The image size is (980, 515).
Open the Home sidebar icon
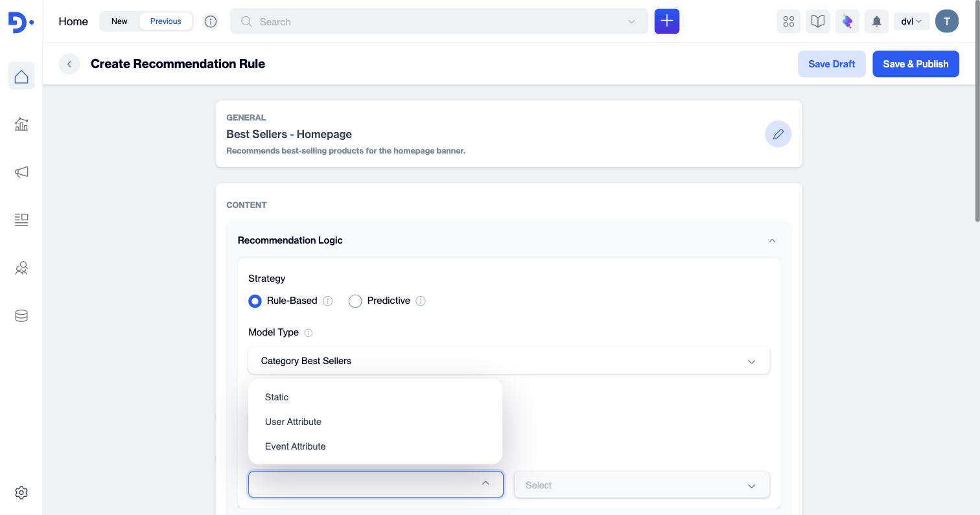tap(21, 76)
